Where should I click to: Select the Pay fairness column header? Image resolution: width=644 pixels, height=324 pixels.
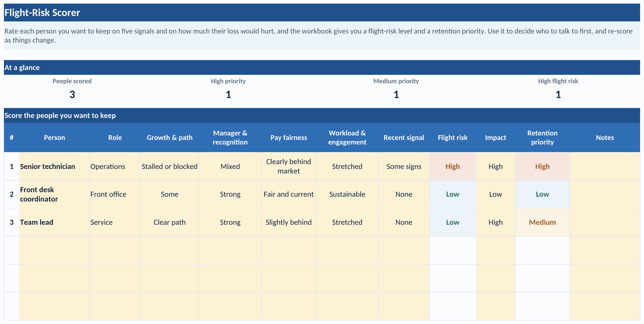point(289,138)
